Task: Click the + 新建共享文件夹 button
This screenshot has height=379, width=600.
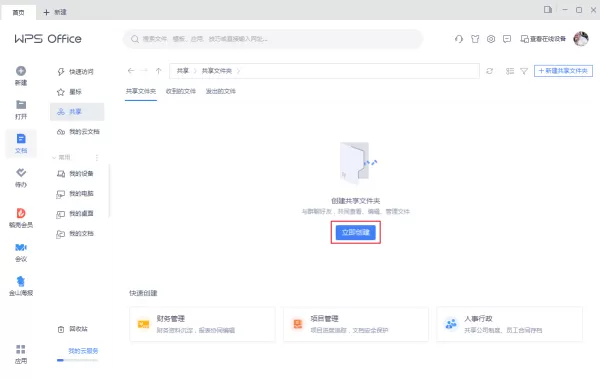Action: [x=563, y=71]
